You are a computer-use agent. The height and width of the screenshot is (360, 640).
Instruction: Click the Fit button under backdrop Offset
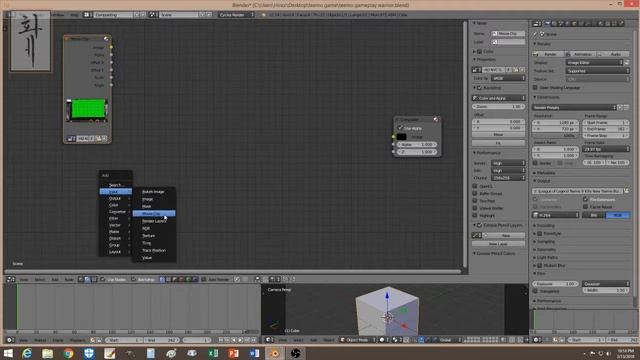(498, 143)
